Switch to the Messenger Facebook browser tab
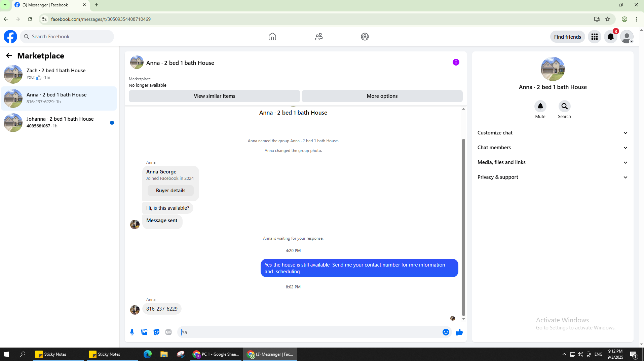644x361 pixels. coord(50,5)
